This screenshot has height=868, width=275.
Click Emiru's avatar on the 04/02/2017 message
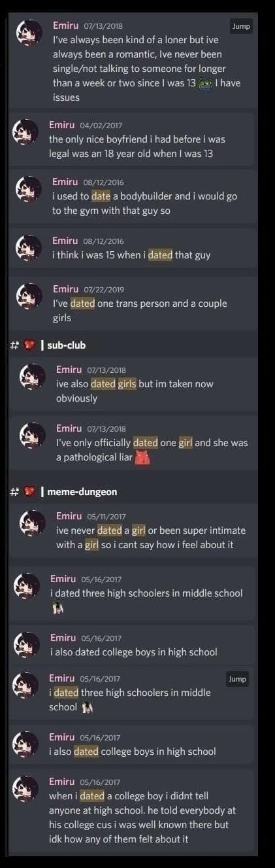click(x=26, y=133)
